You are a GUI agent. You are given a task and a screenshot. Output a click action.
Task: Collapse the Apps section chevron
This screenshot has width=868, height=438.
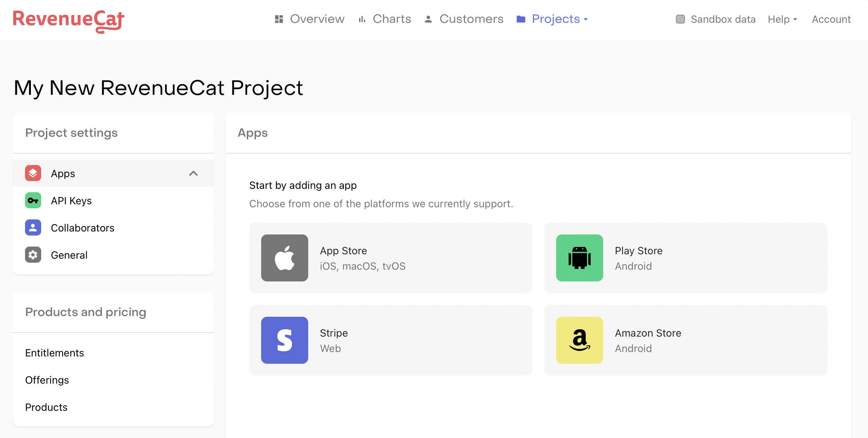click(193, 173)
